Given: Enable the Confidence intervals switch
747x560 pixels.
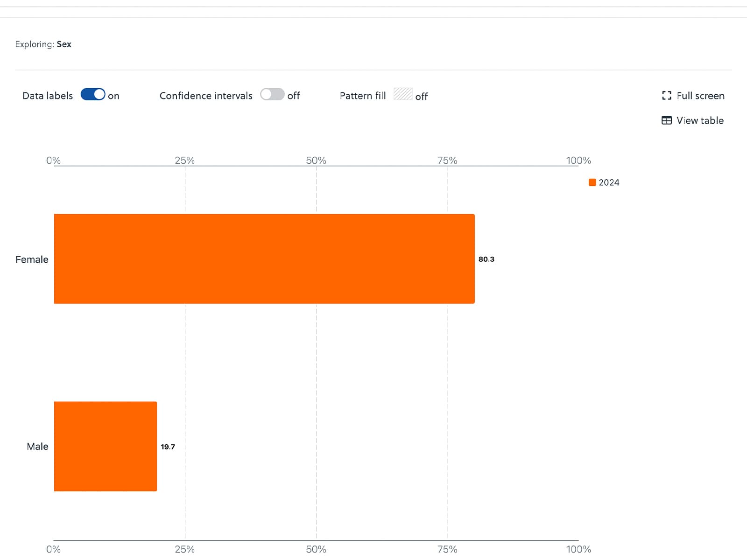Looking at the screenshot, I should tap(272, 95).
